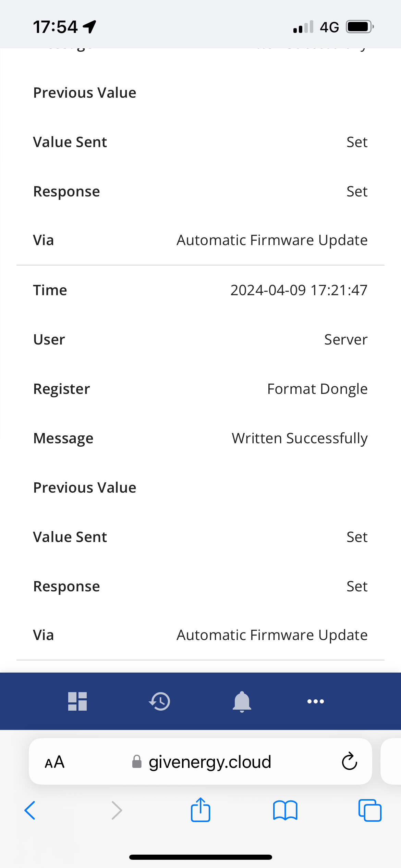Open the AA reader text options
Screen dimensions: 401x868
click(x=55, y=762)
